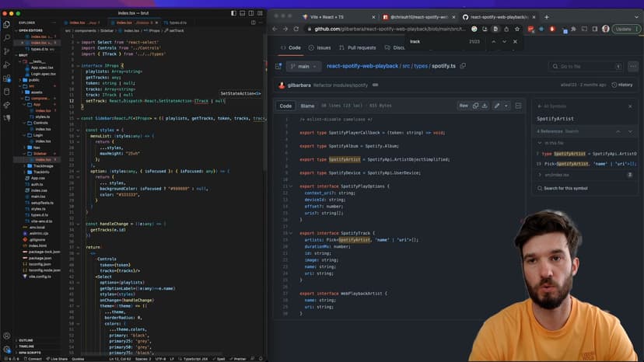The width and height of the screenshot is (644, 362).
Task: Expand the TrackImage folder in Explorer
Action: coord(42,165)
